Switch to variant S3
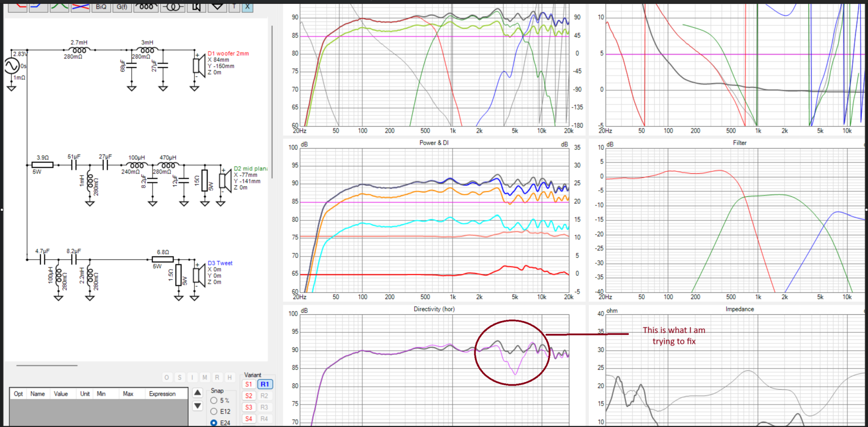The width and height of the screenshot is (868, 427). (249, 407)
